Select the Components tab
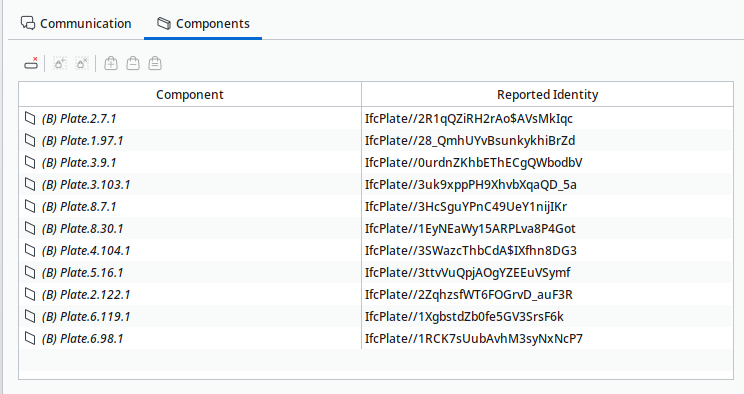This screenshot has width=744, height=394. tap(203, 23)
